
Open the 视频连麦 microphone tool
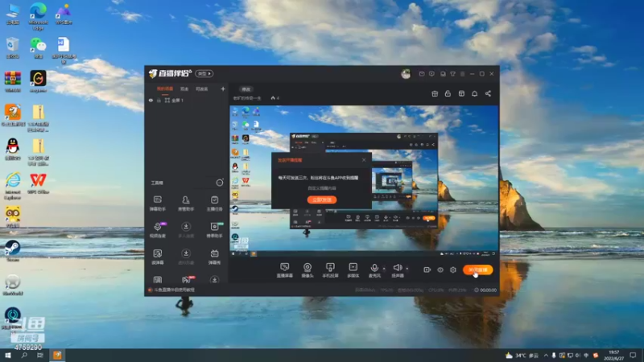click(x=157, y=230)
